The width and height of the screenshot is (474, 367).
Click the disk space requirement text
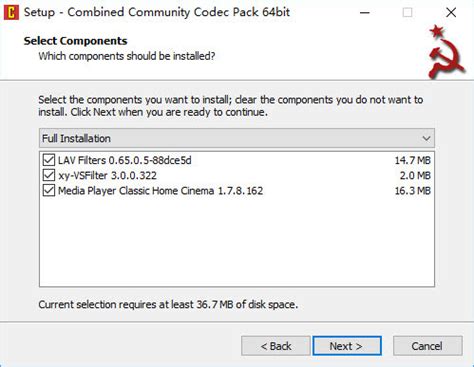(x=168, y=304)
